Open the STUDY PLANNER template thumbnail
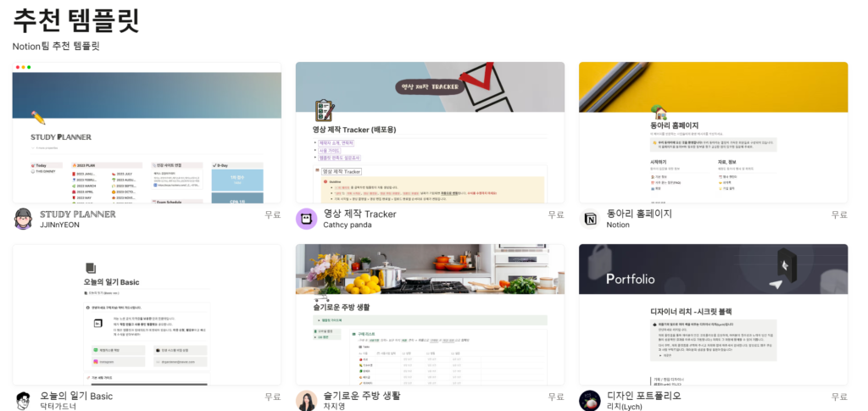This screenshot has height=411, width=868. click(147, 133)
